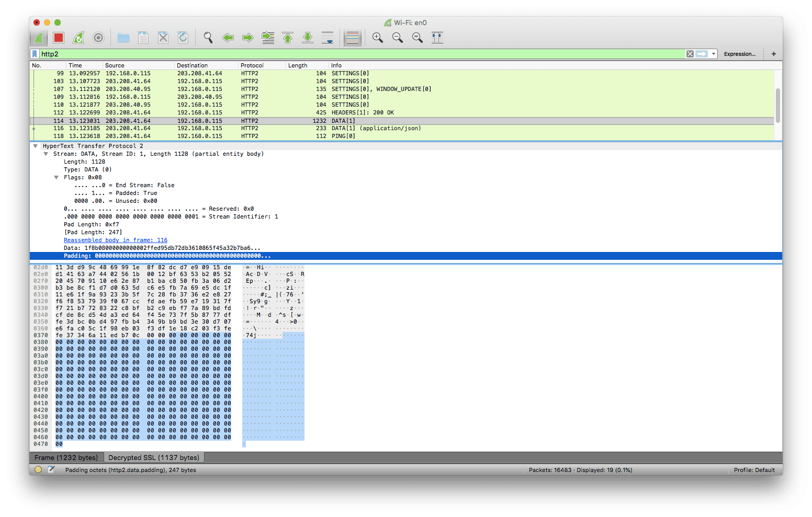The image size is (812, 517).
Task: Select the Data: 1f8b08... field
Action: point(162,248)
